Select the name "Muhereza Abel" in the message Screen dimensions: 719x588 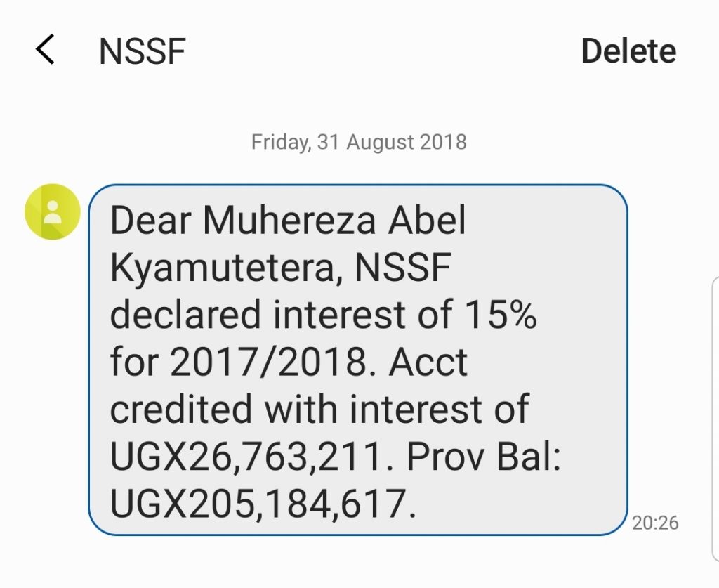coord(334,221)
